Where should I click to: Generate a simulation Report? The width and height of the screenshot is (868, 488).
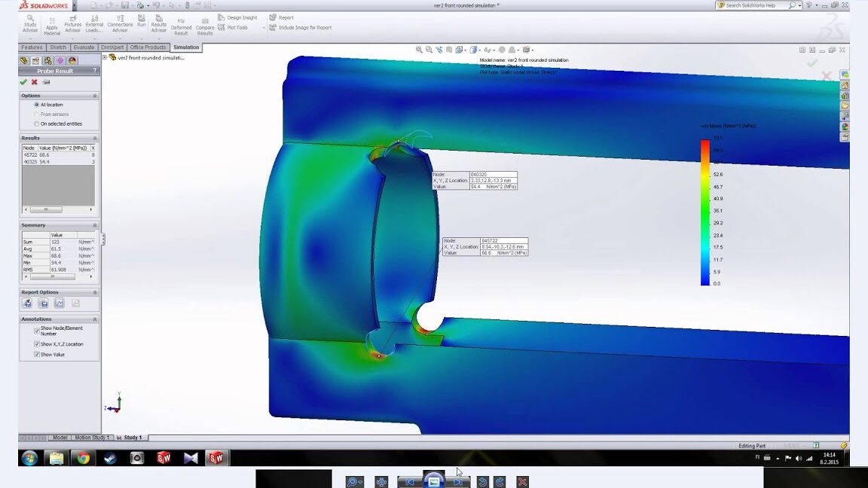point(282,18)
